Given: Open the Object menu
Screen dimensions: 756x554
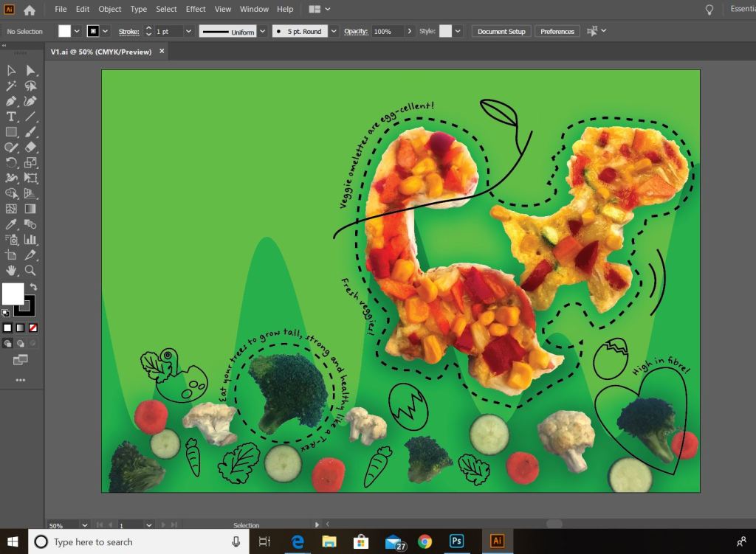Looking at the screenshot, I should pyautogui.click(x=110, y=9).
